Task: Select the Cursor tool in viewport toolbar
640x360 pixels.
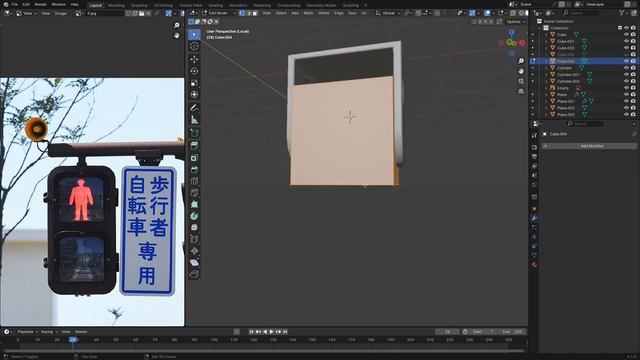Action: coord(194,46)
